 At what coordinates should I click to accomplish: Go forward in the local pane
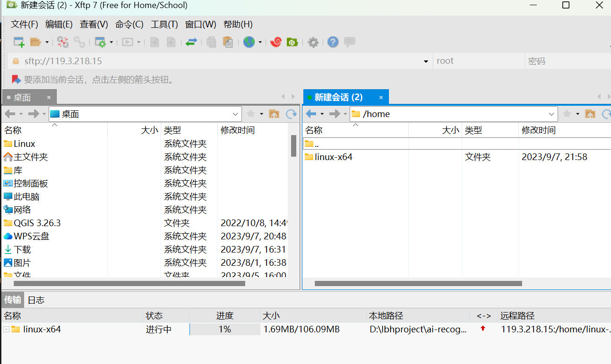(33, 114)
